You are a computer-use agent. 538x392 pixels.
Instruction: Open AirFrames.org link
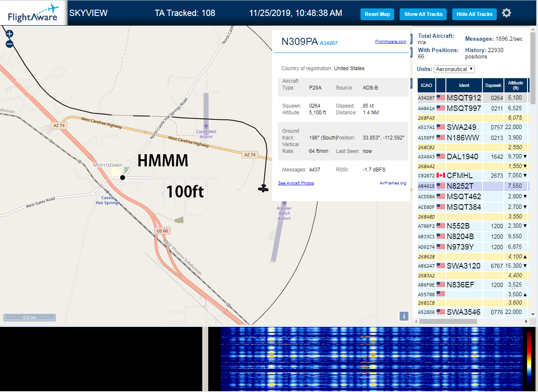tap(393, 183)
